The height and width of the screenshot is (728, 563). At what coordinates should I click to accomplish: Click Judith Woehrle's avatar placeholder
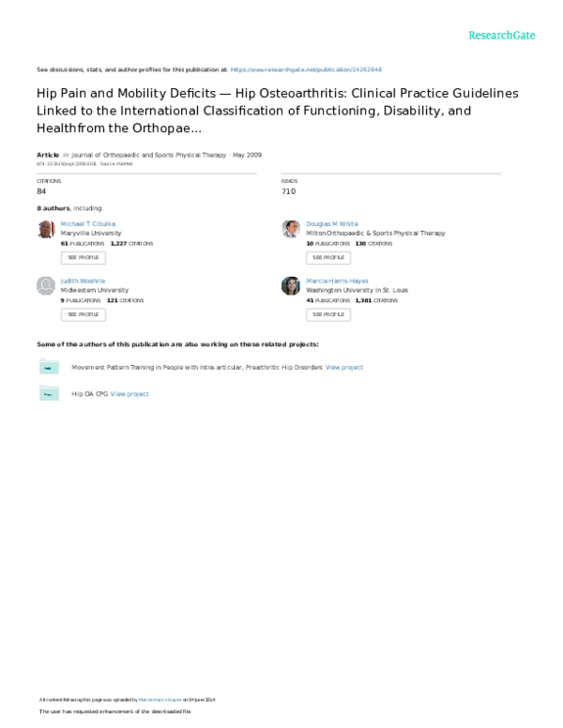(x=46, y=286)
